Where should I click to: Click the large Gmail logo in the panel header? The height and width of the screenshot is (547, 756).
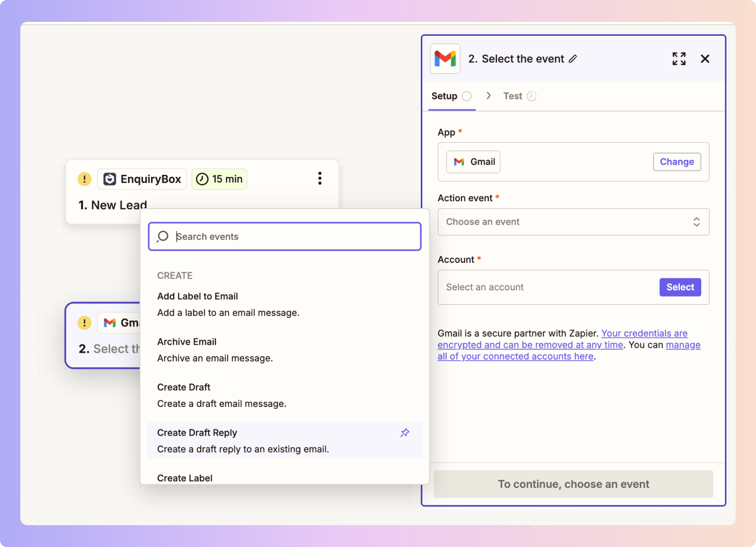pyautogui.click(x=445, y=59)
